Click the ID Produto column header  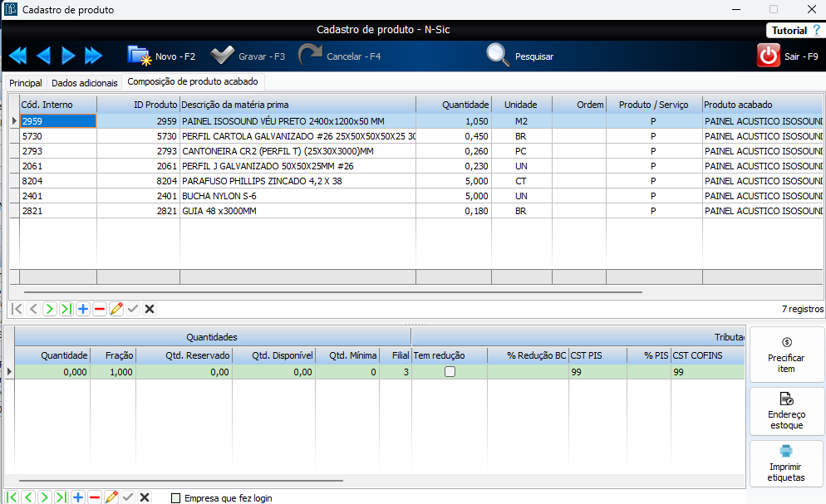coord(138,105)
